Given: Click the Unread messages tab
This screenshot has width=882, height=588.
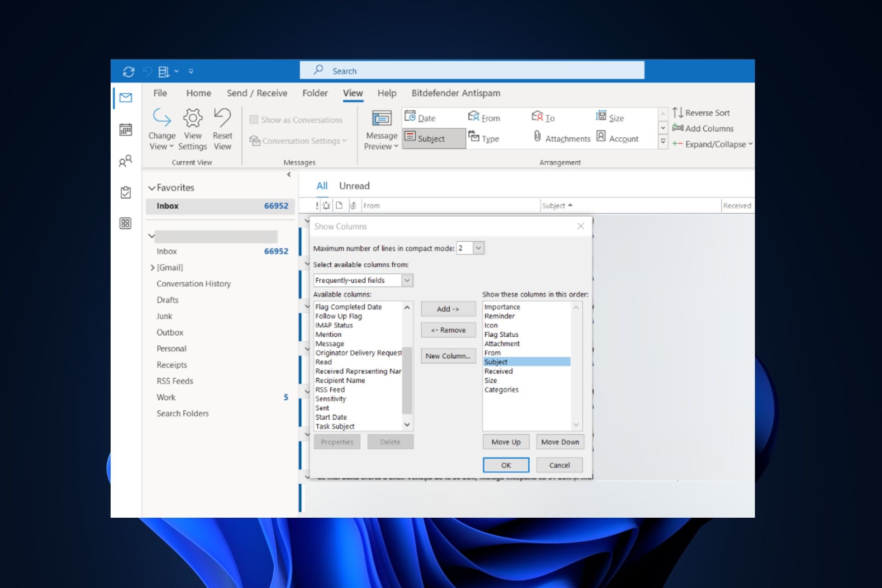Looking at the screenshot, I should (x=354, y=186).
